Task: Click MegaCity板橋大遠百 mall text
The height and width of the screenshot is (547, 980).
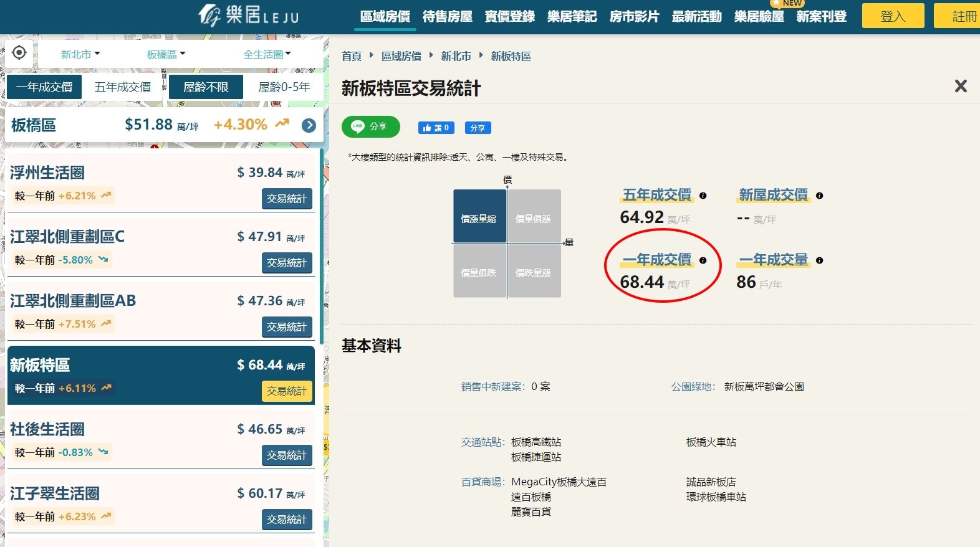Action: [x=559, y=482]
